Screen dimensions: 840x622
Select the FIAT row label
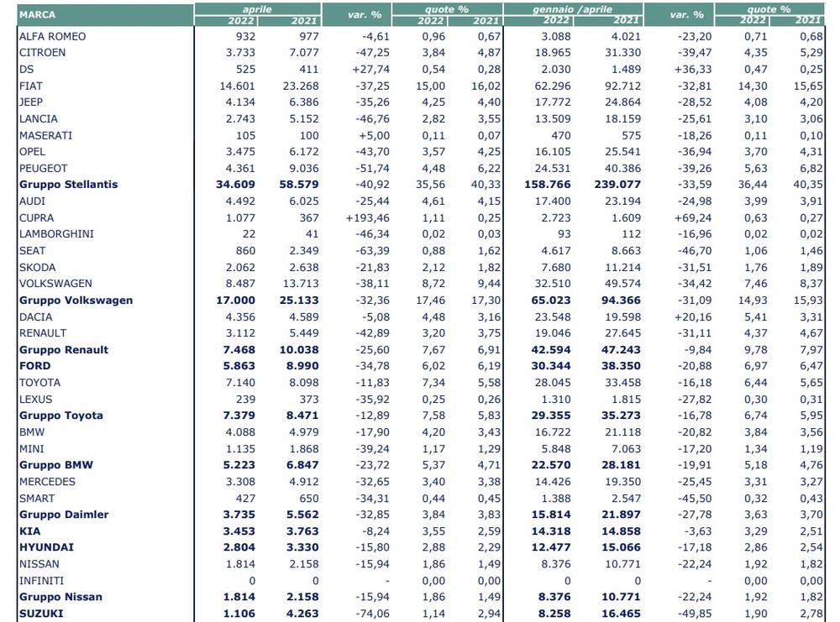[30, 86]
